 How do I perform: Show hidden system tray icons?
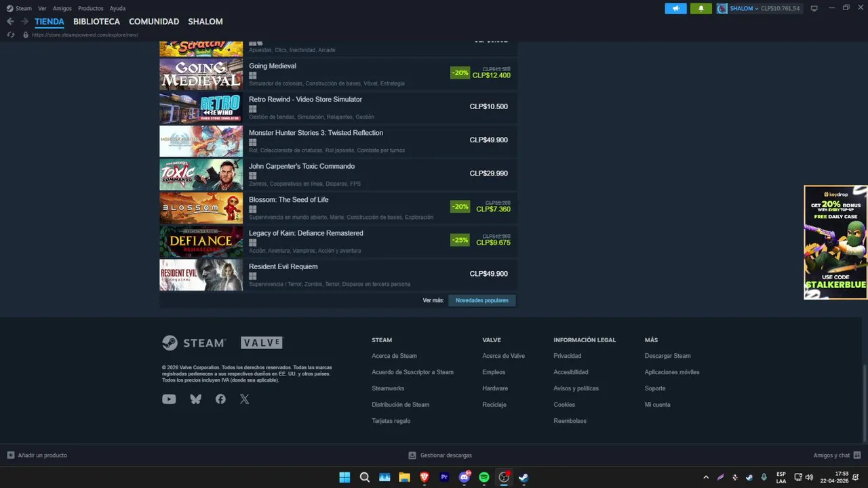pyautogui.click(x=706, y=477)
